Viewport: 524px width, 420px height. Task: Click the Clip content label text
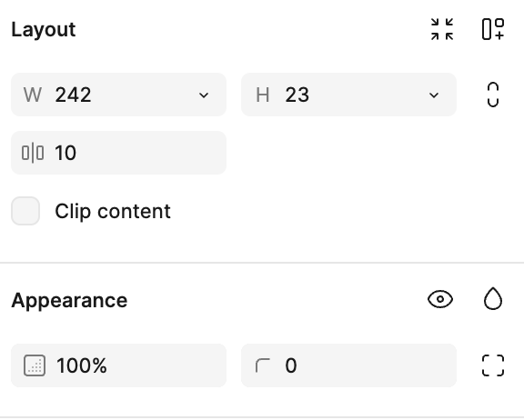(113, 211)
